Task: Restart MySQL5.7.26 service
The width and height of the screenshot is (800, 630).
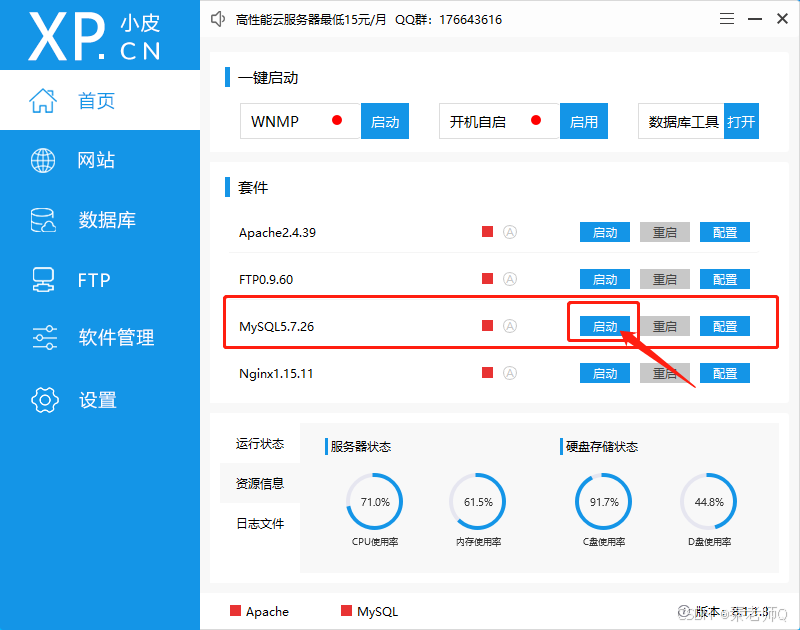Action: coord(664,326)
